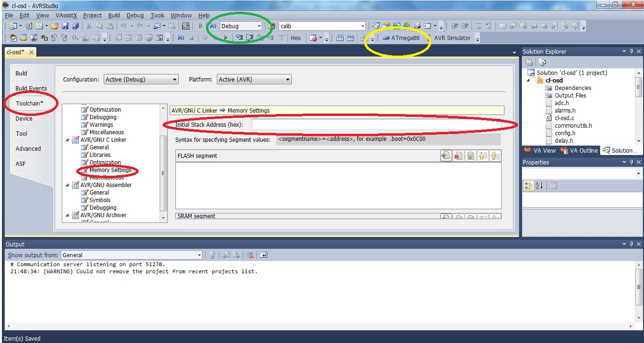644x343 pixels.
Task: Click the Hex display button
Action: point(296,38)
